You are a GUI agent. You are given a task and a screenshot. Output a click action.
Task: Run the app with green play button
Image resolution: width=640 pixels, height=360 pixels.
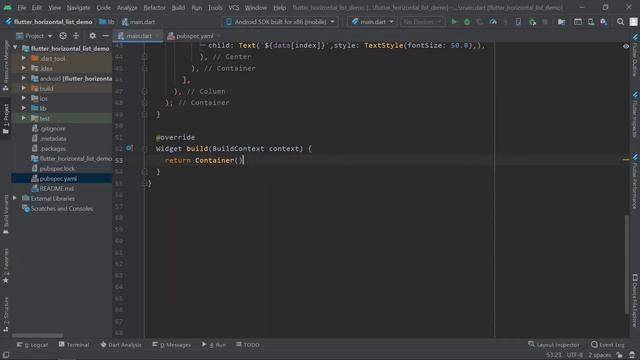tap(454, 22)
